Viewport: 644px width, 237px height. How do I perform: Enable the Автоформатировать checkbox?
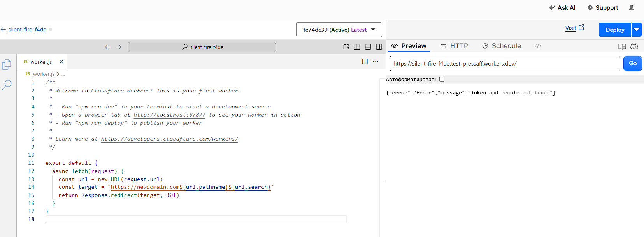442,79
